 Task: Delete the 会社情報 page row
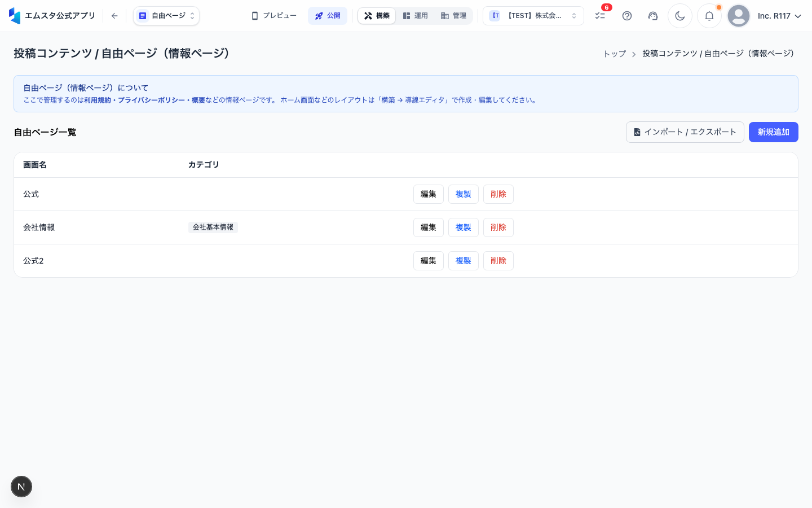pyautogui.click(x=498, y=227)
